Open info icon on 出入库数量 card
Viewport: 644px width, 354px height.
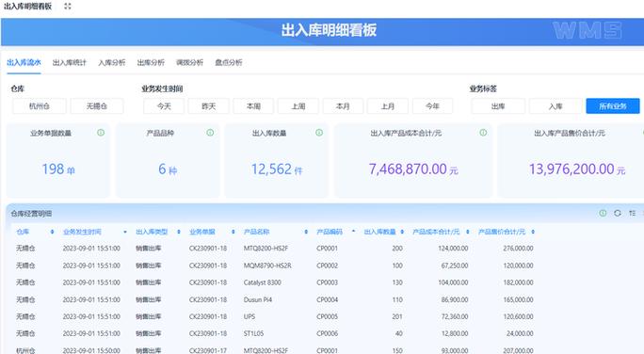coord(319,133)
